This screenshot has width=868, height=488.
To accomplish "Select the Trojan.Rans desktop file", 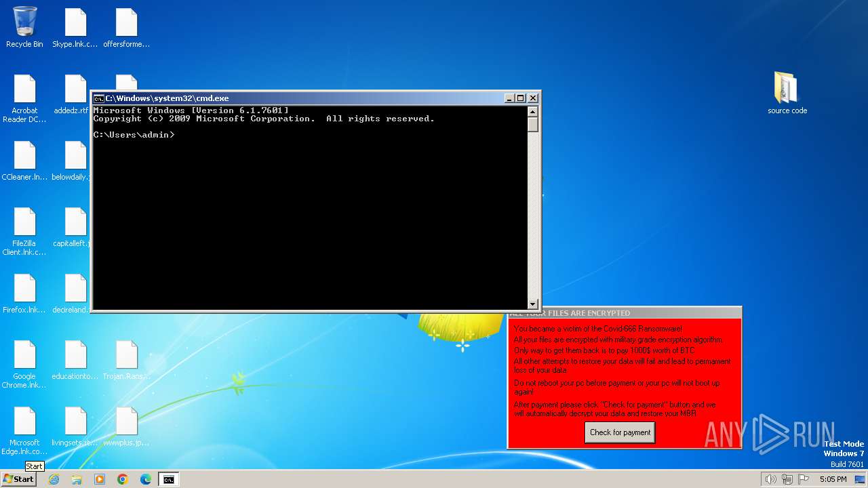I will (x=126, y=359).
